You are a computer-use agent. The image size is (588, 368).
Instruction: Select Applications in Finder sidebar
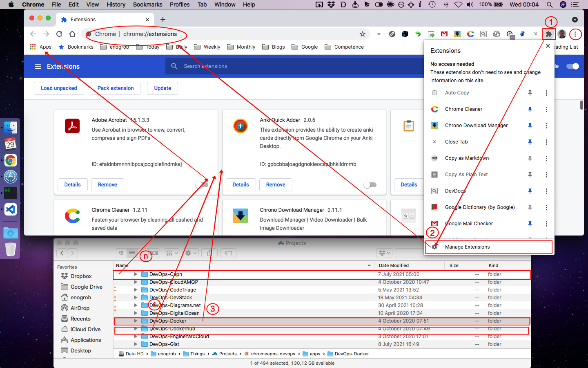pos(81,340)
